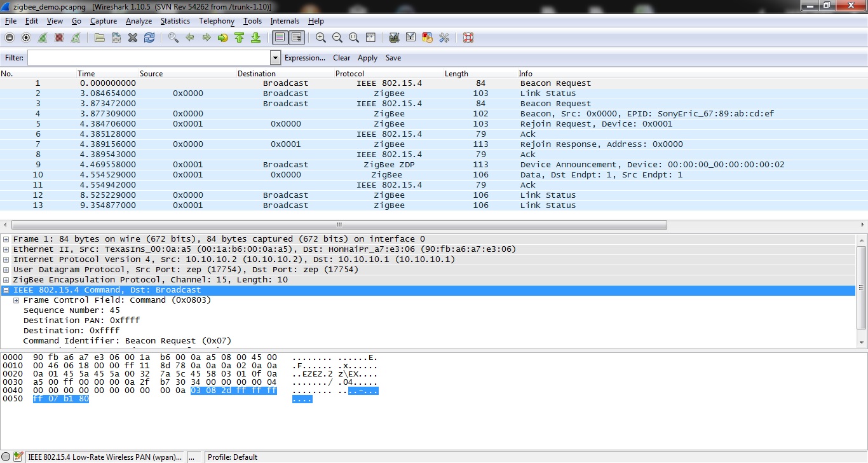Image resolution: width=868 pixels, height=463 pixels.
Task: Open the help lifebuoy icon
Action: pyautogui.click(x=468, y=38)
